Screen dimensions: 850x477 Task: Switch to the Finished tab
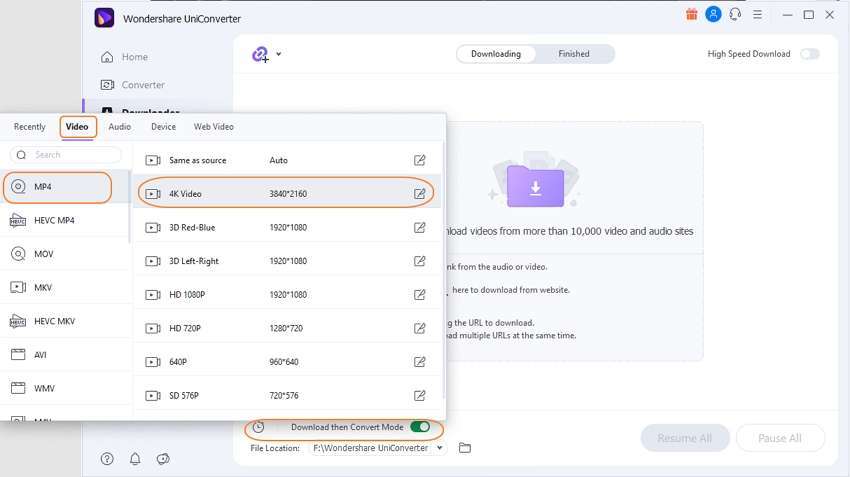click(574, 54)
